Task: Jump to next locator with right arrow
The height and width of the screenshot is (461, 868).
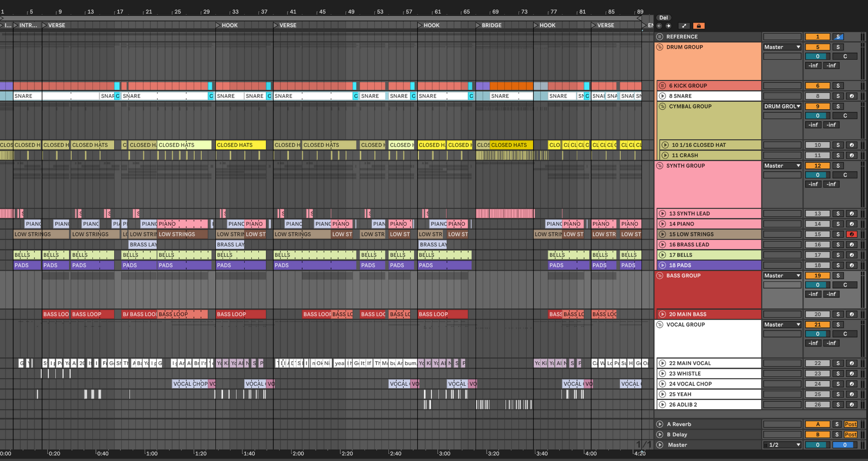Action: point(668,26)
